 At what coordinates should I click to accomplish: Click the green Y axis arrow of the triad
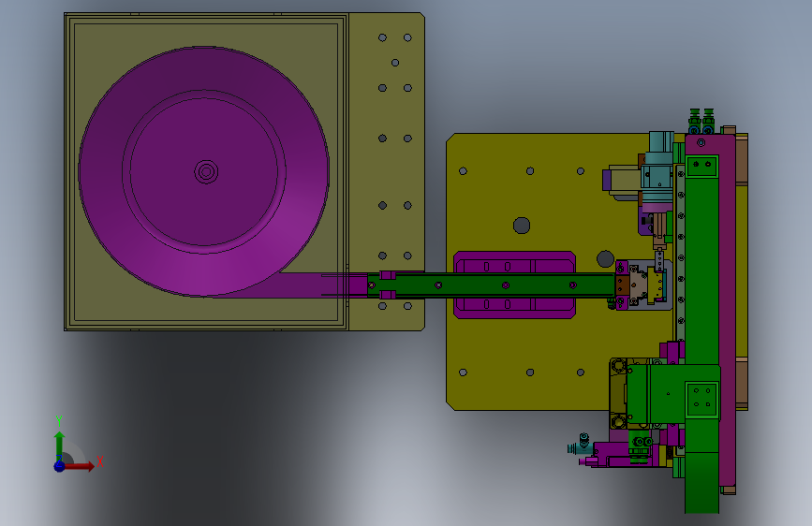click(60, 446)
